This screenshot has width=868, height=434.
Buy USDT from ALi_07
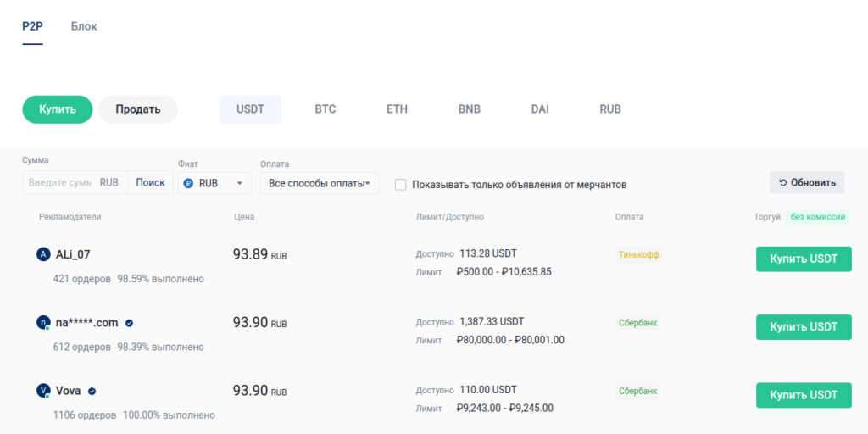803,259
